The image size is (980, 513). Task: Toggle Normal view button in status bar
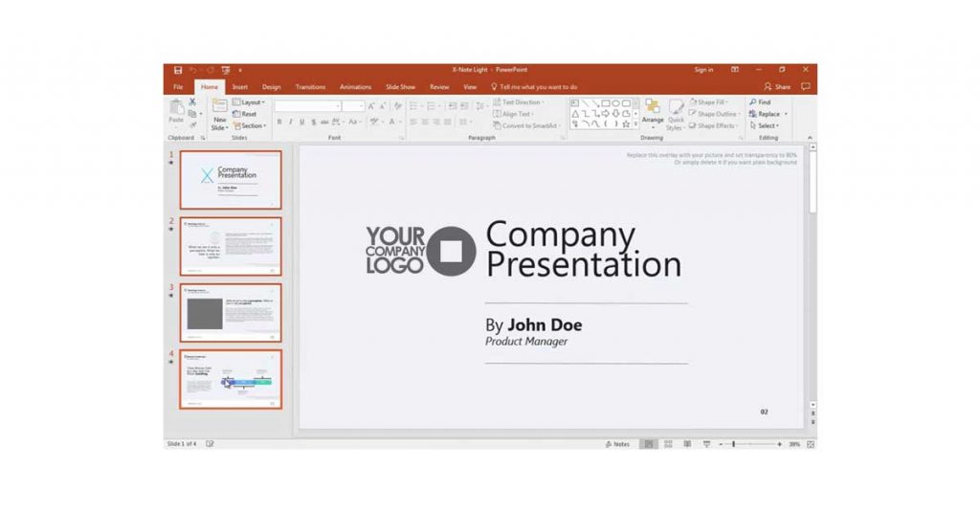tap(648, 444)
